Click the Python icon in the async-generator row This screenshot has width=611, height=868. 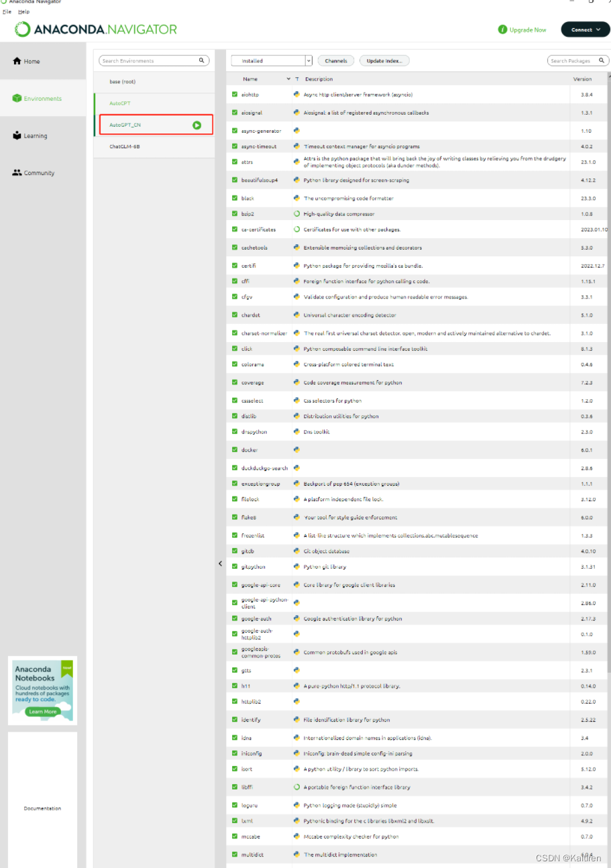(296, 131)
